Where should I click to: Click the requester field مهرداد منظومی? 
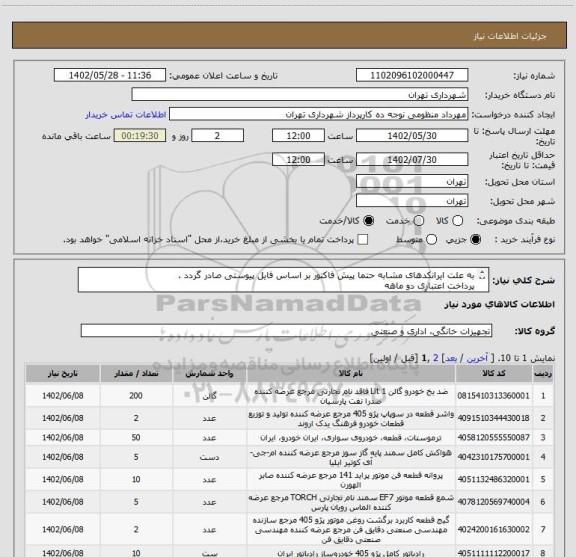318,114
